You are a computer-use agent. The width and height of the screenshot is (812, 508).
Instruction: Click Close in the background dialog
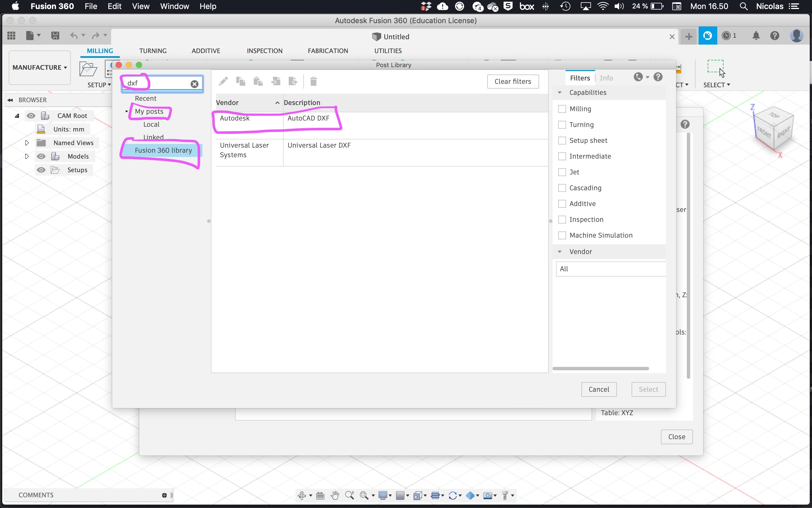[676, 437]
